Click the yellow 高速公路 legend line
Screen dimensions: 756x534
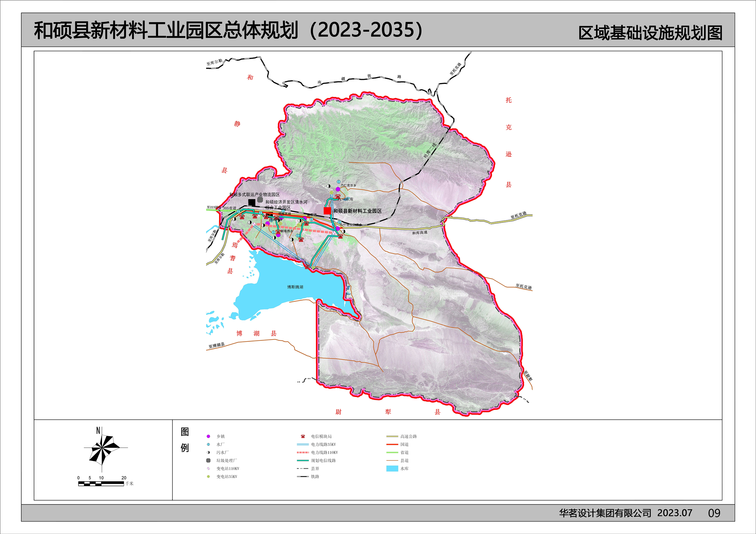click(392, 436)
